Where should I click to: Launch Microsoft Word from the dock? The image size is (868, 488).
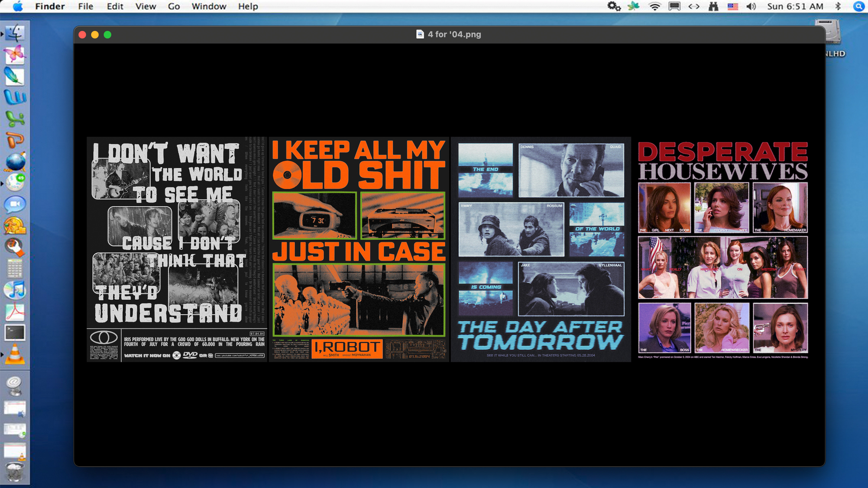point(15,97)
